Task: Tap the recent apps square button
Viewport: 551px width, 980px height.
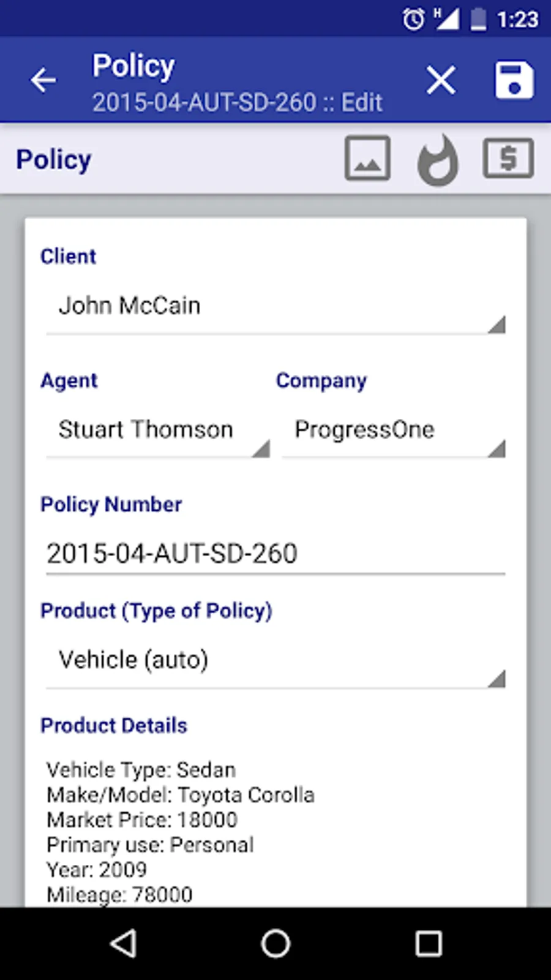Action: click(429, 943)
